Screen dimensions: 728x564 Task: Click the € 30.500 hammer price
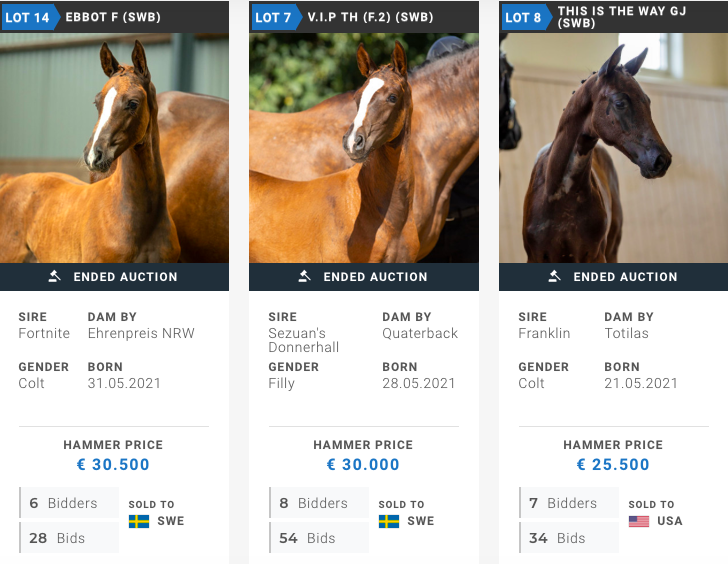(113, 464)
